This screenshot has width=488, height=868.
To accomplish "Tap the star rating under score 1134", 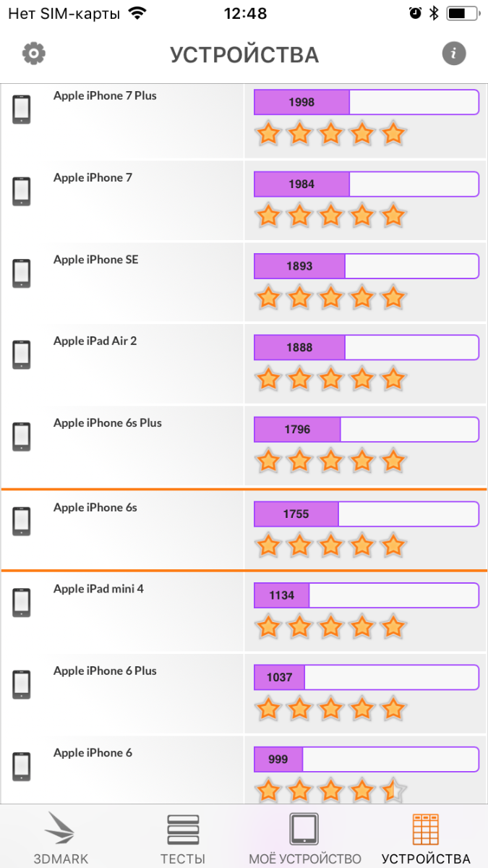I will 330,626.
